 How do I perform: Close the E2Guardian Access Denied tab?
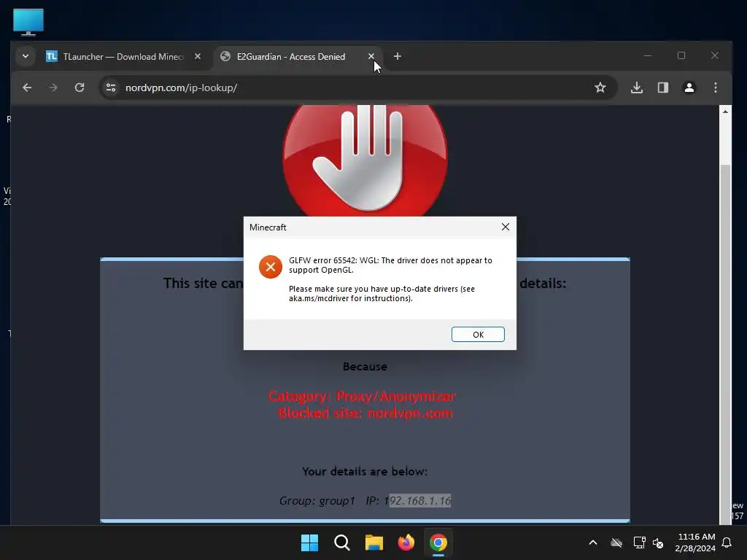point(371,56)
